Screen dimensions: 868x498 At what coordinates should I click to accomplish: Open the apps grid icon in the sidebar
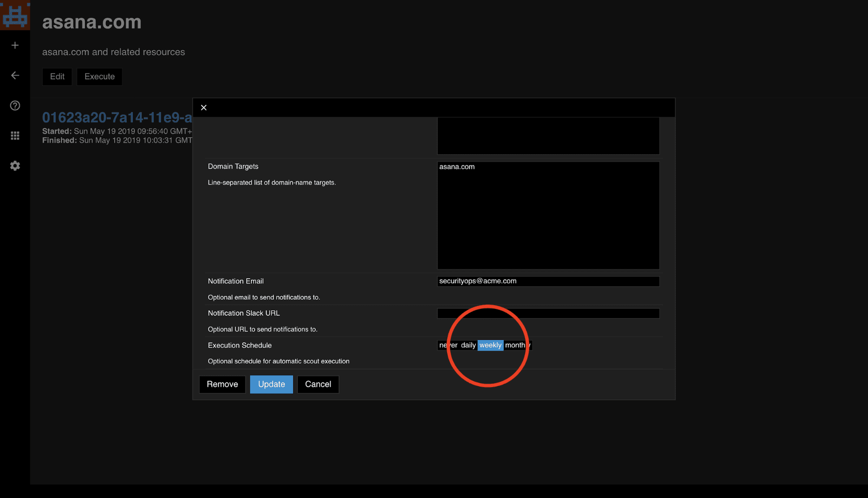pos(15,136)
